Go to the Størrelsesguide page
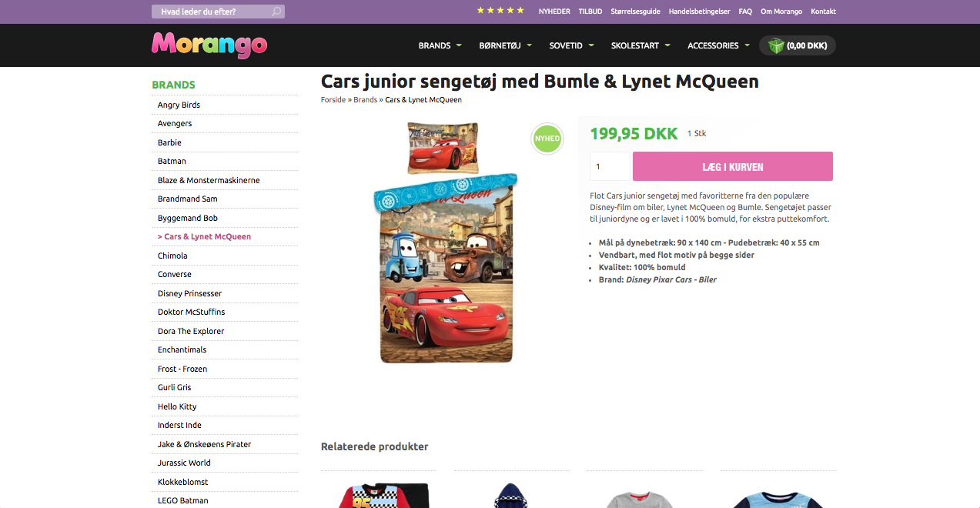The width and height of the screenshot is (980, 508). (x=635, y=12)
